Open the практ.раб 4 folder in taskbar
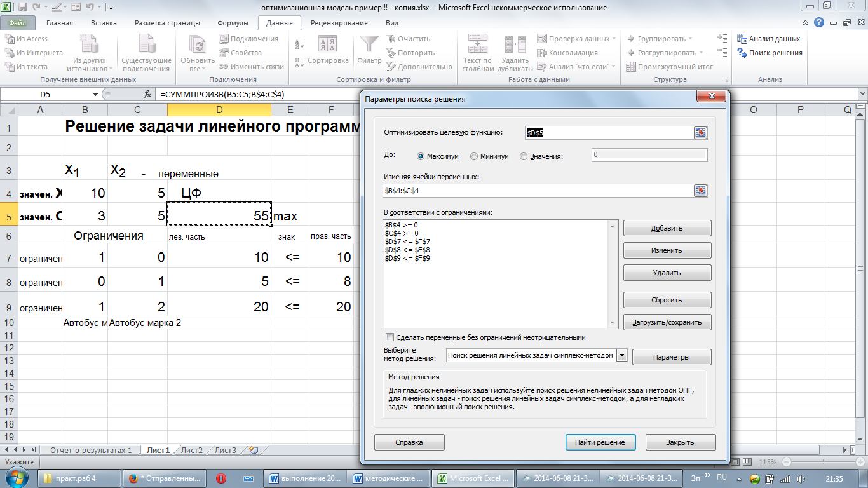Image resolution: width=868 pixels, height=488 pixels. (79, 478)
